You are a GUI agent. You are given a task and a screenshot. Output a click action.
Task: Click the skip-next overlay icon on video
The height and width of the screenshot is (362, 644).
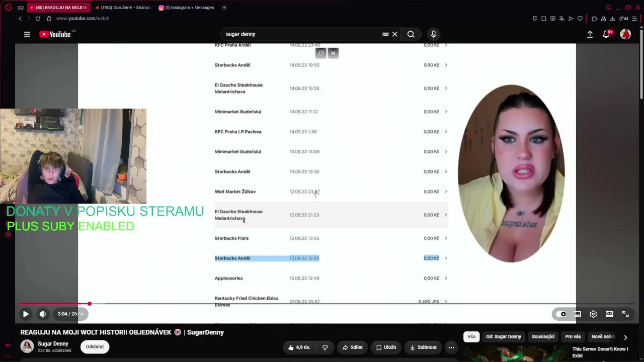coord(333,53)
